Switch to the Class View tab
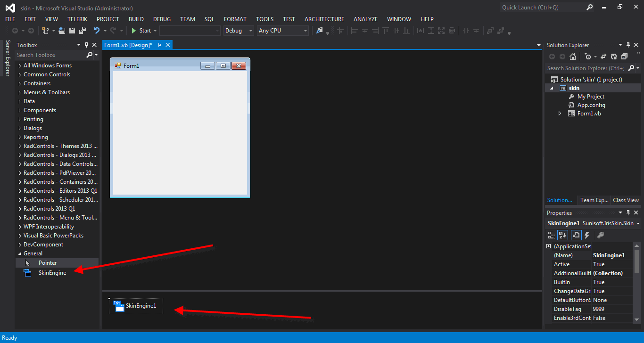Screen dimensions: 644x343 pyautogui.click(x=626, y=200)
